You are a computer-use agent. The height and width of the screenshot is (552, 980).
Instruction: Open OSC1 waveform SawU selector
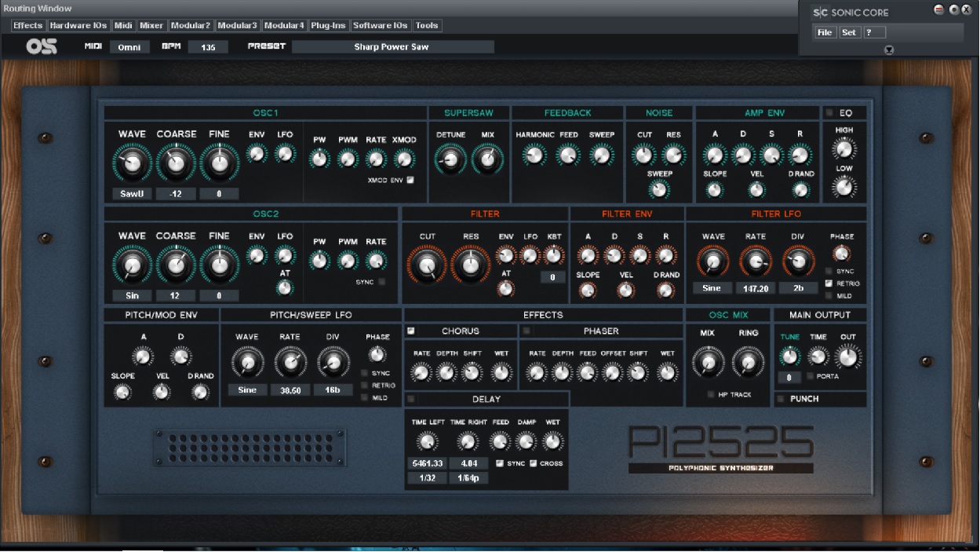tap(132, 194)
